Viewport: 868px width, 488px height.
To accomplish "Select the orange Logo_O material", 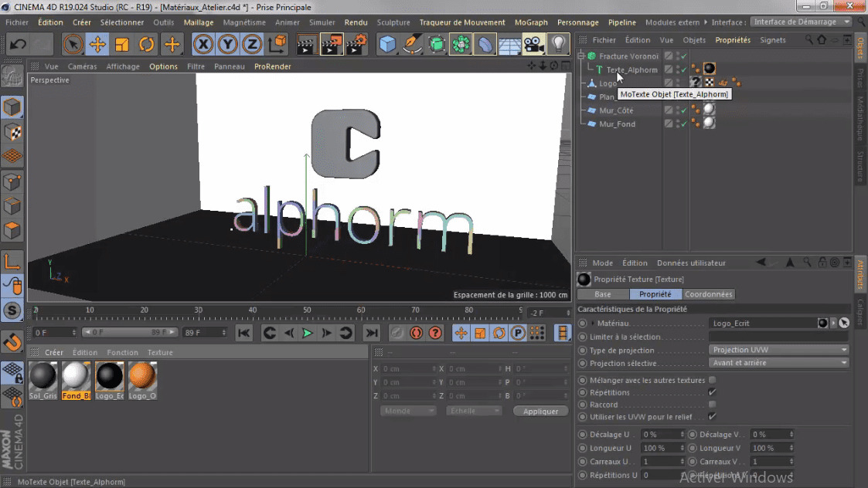I will point(142,381).
